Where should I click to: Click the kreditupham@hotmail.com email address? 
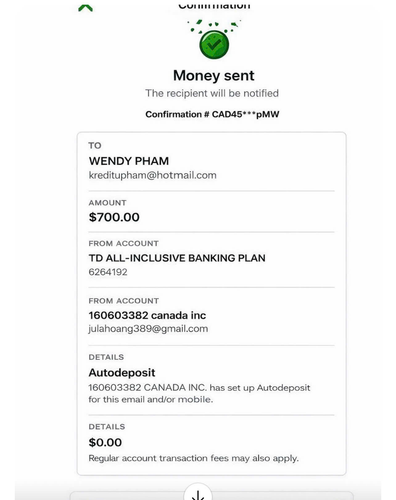pyautogui.click(x=152, y=175)
